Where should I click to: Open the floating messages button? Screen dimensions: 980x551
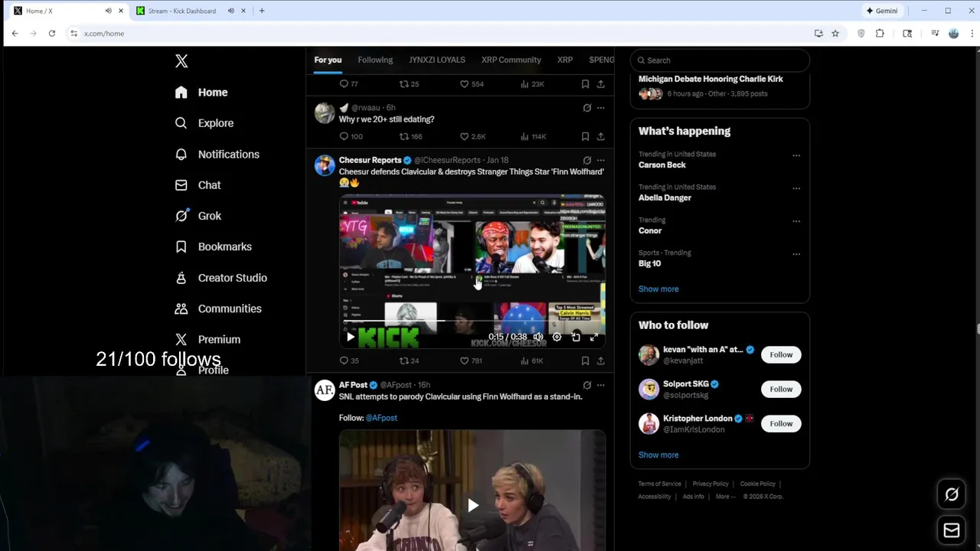[952, 530]
